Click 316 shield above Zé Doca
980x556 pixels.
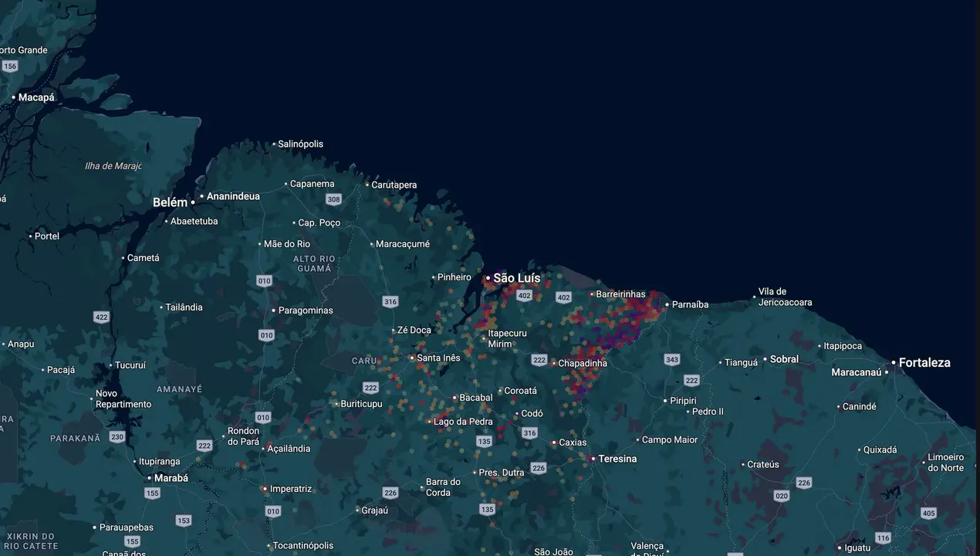(x=390, y=302)
